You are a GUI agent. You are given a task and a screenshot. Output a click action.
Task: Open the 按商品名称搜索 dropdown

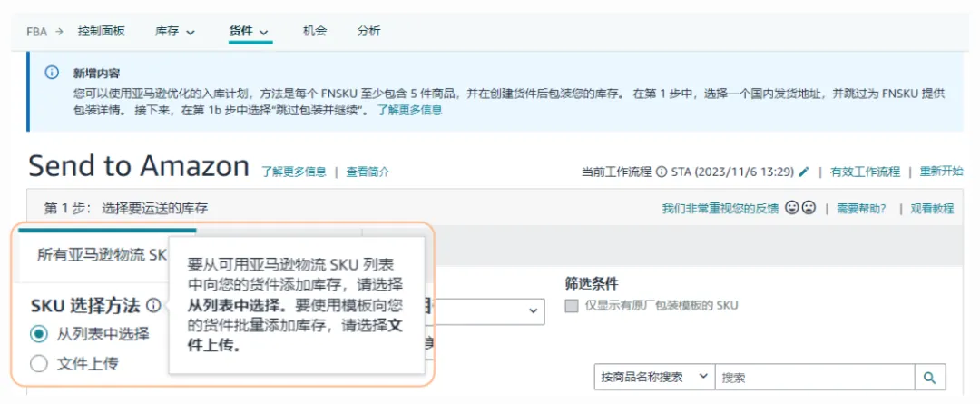(654, 377)
